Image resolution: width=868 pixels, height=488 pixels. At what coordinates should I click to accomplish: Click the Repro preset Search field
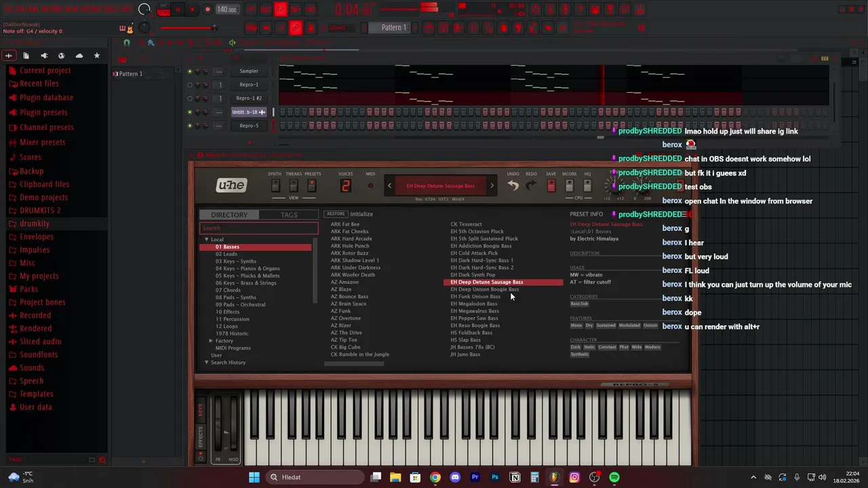tap(258, 228)
